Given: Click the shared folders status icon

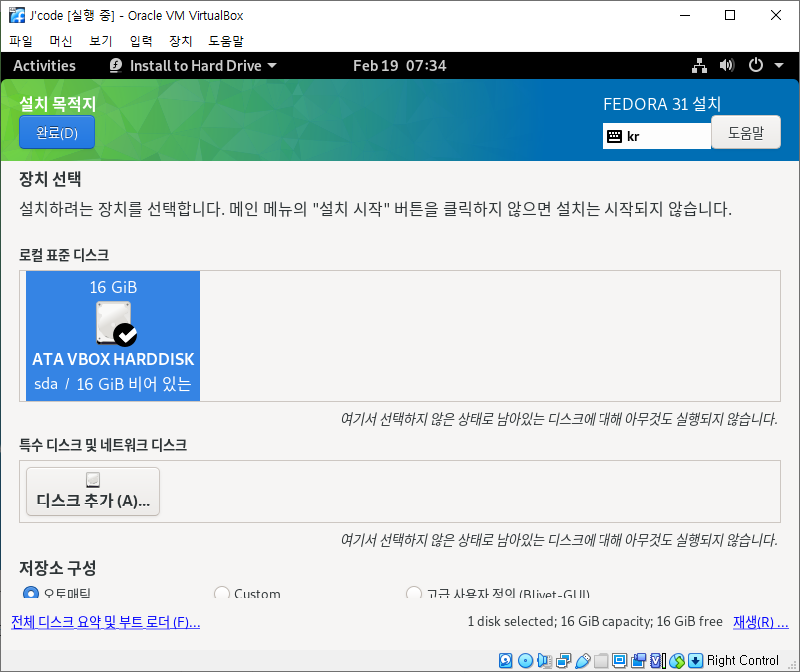Looking at the screenshot, I should tap(601, 660).
